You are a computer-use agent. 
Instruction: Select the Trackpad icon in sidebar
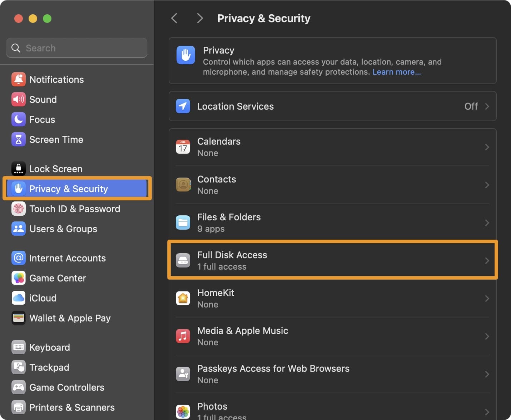click(x=19, y=367)
